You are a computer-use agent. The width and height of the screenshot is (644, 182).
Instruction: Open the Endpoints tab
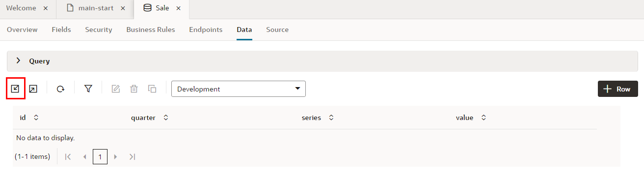(206, 30)
